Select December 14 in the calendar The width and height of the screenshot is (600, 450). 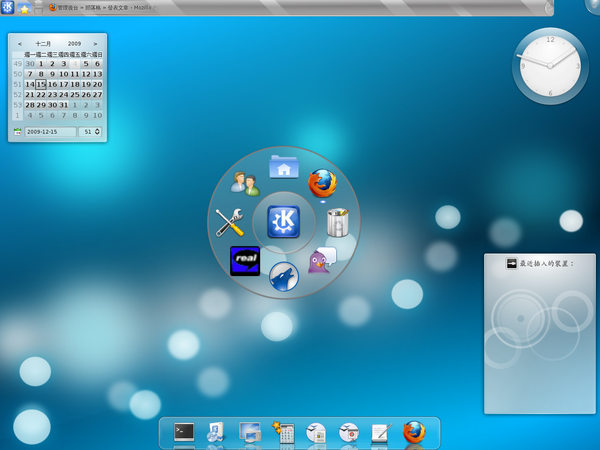click(x=30, y=84)
